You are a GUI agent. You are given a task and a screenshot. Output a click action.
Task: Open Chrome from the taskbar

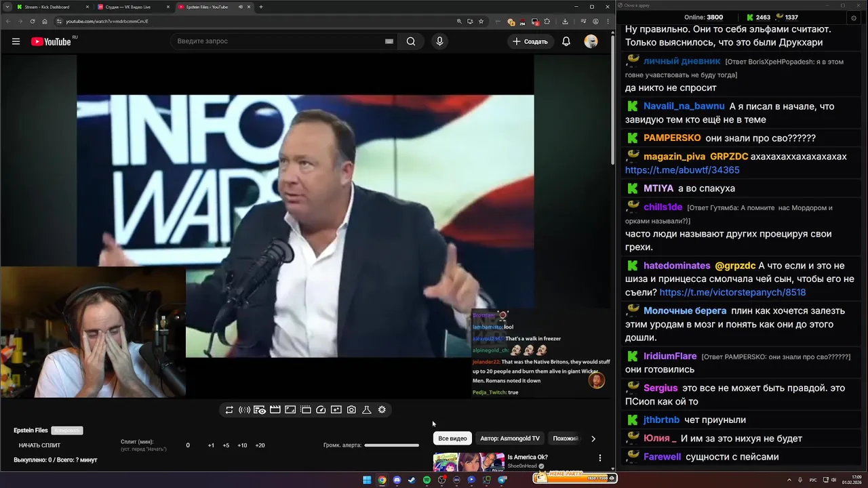coord(382,480)
